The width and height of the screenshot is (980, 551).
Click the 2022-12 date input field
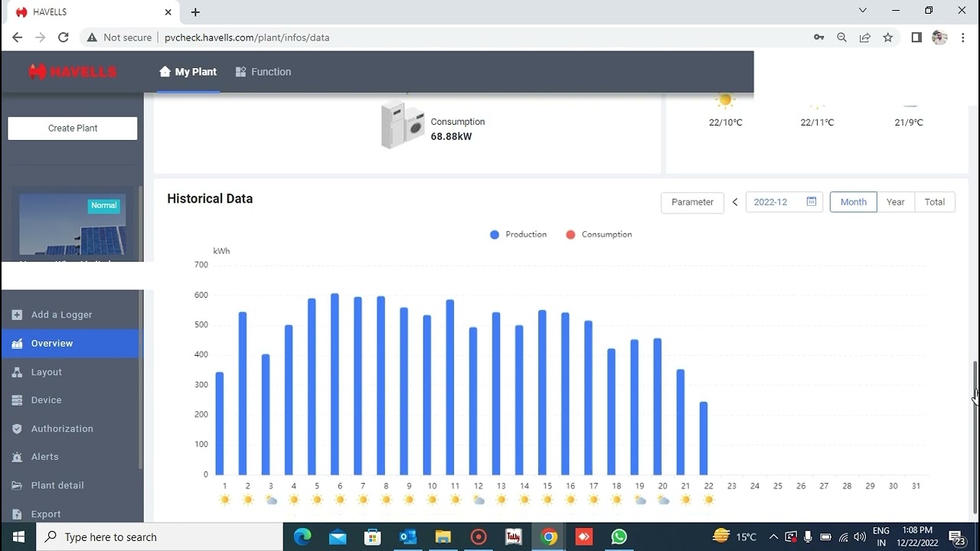784,202
